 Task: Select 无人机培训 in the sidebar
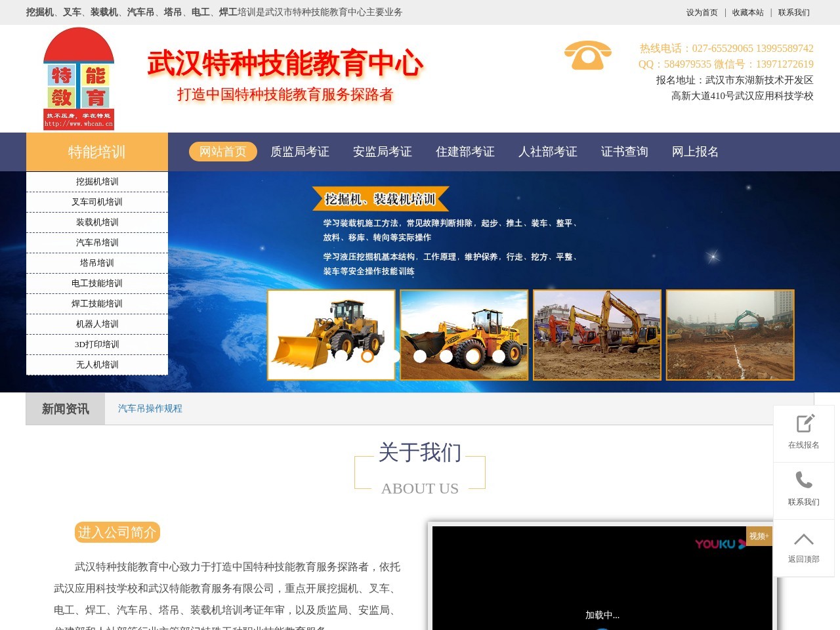tap(97, 365)
